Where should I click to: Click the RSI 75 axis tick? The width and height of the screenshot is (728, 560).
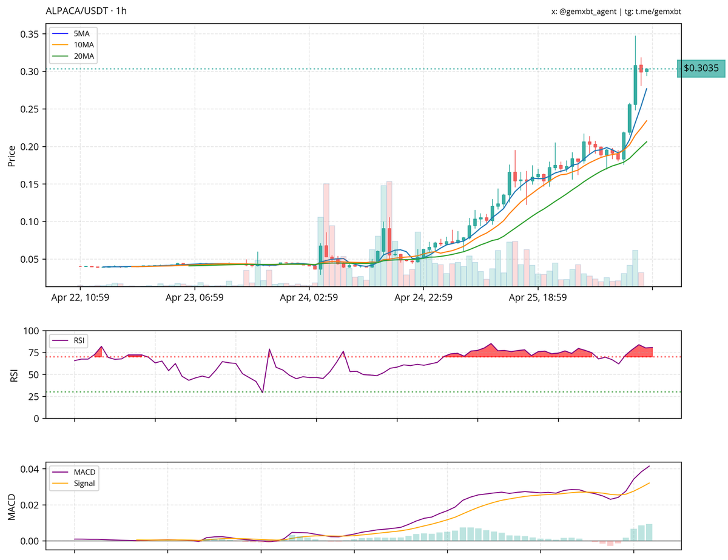coord(34,353)
